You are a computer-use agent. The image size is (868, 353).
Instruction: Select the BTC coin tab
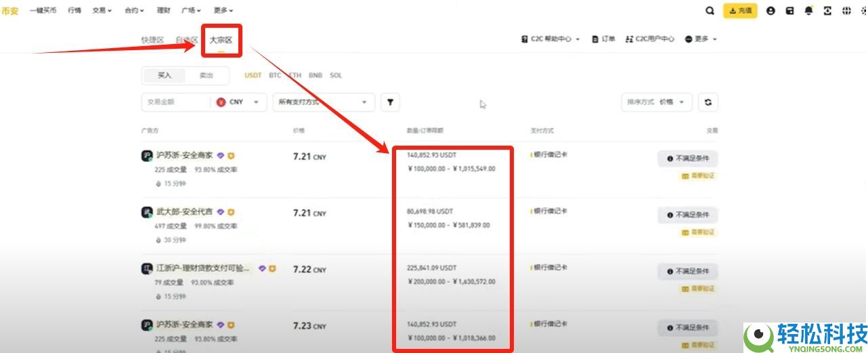(275, 76)
